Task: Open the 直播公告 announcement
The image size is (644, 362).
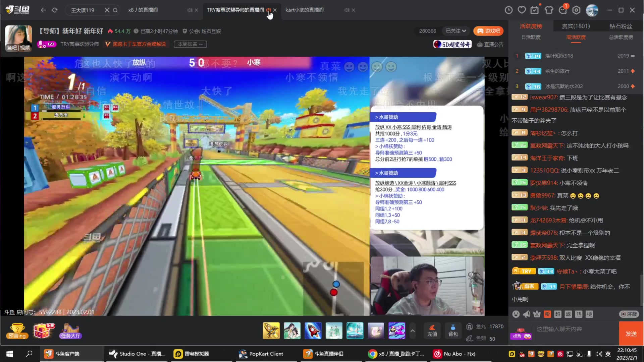Action: 490,44
